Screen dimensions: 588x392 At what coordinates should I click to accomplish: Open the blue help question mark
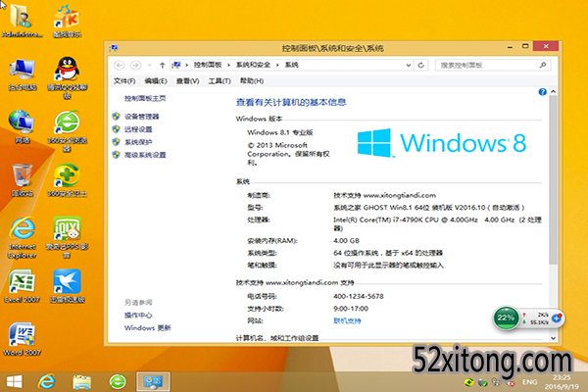pos(542,92)
